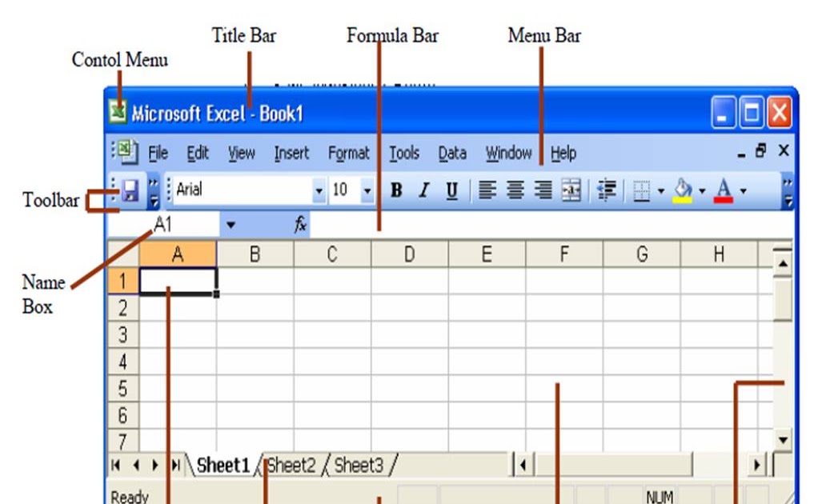Open the Edit menu

198,153
